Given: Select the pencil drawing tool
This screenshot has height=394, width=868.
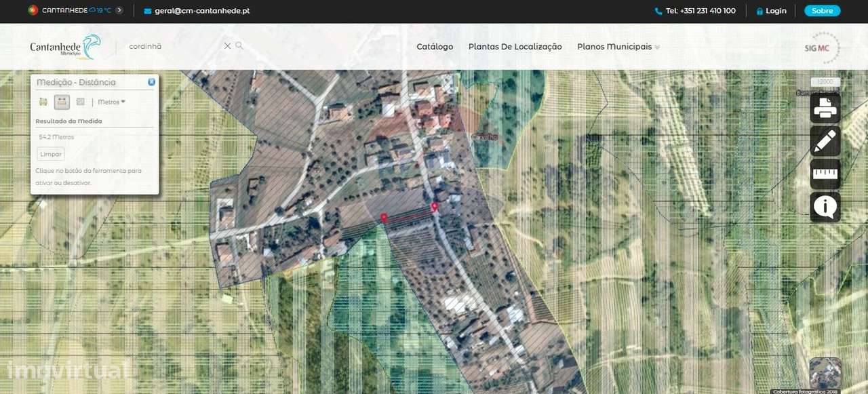Looking at the screenshot, I should click(825, 141).
